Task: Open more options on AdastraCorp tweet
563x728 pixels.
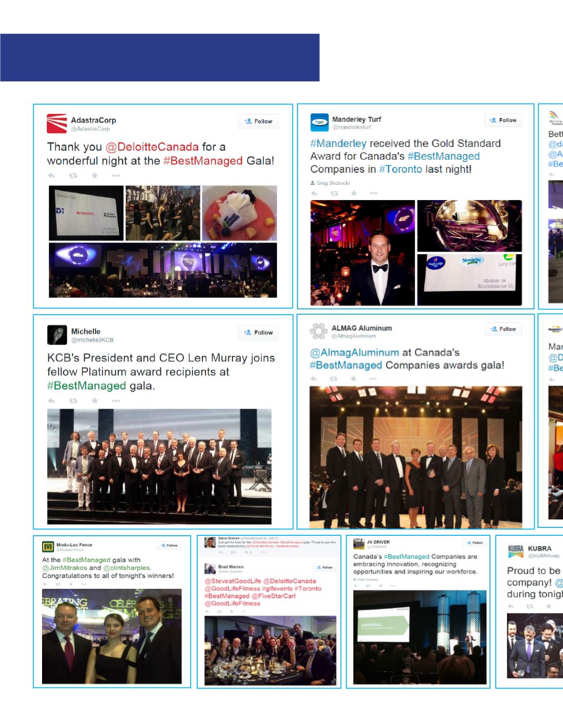Action: (x=116, y=175)
